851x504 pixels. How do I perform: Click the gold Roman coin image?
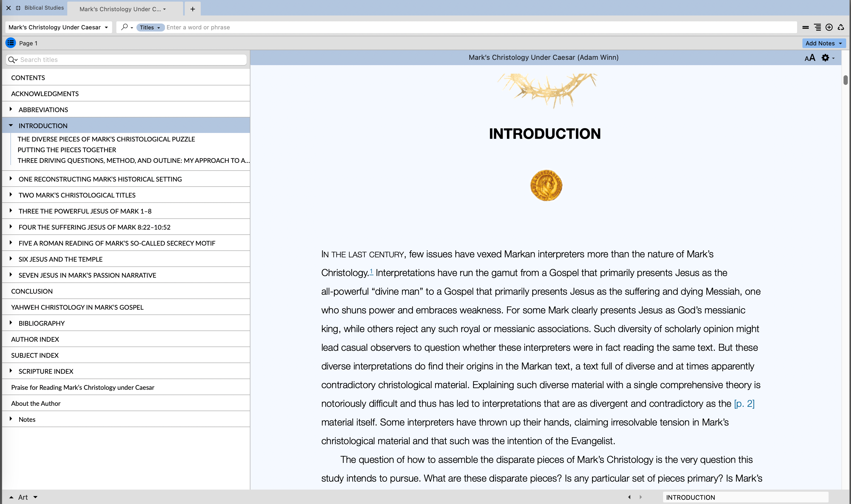tap(546, 186)
